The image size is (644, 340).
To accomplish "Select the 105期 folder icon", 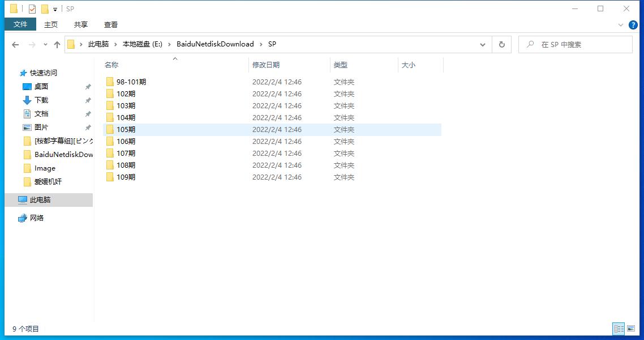I will tap(110, 130).
